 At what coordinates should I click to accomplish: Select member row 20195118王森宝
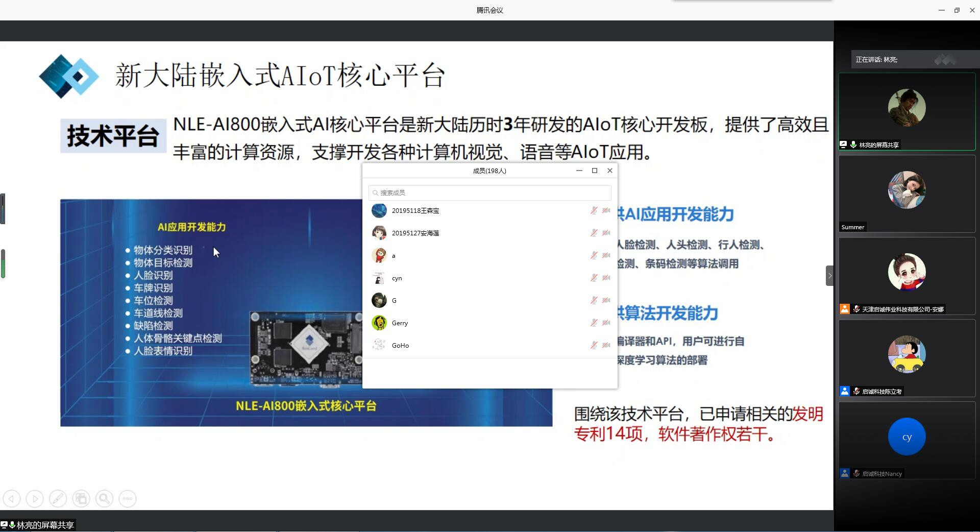coord(489,210)
